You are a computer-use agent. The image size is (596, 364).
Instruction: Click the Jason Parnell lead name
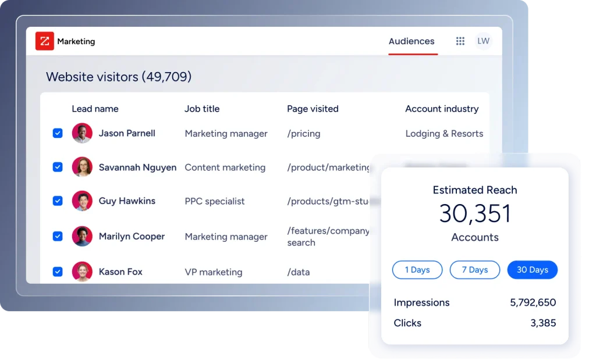127,133
